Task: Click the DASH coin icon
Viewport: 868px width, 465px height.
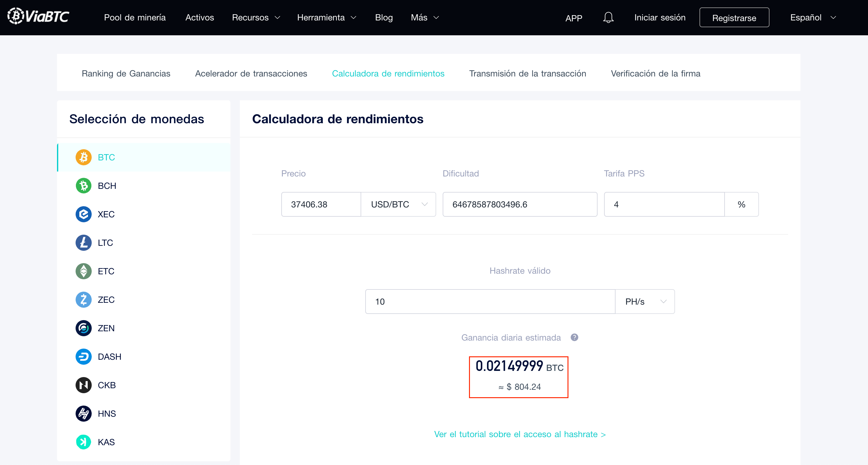Action: 83,357
